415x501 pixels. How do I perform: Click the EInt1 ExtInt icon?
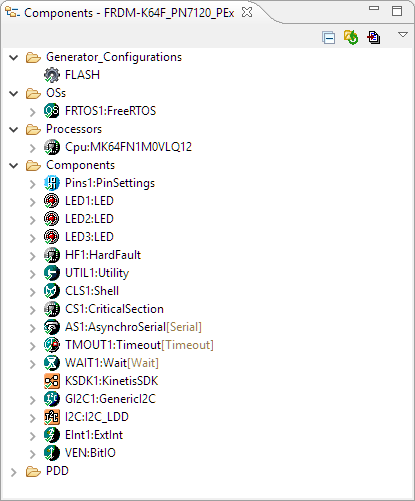(52, 435)
